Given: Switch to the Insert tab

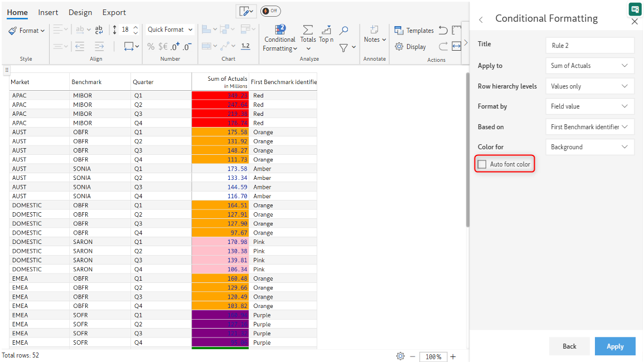Looking at the screenshot, I should coord(48,12).
